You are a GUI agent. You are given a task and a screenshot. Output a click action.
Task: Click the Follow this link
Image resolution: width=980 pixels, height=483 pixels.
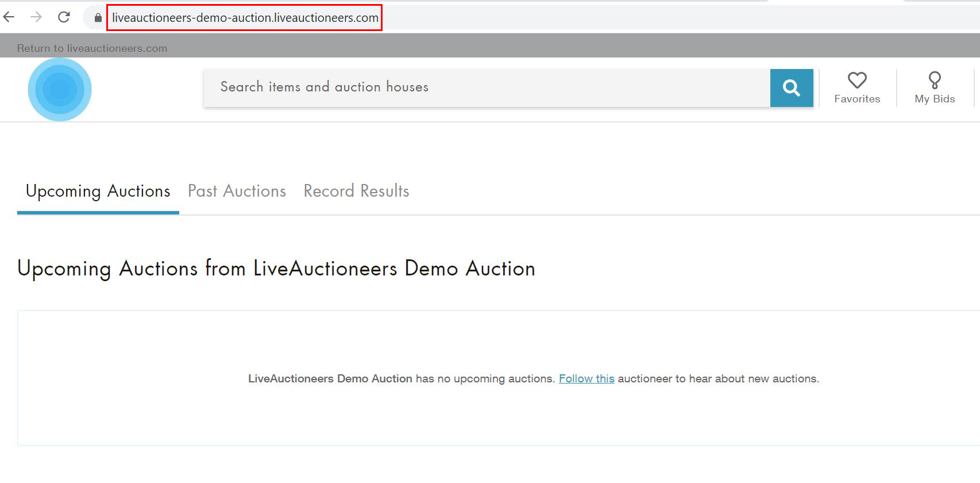pos(587,378)
